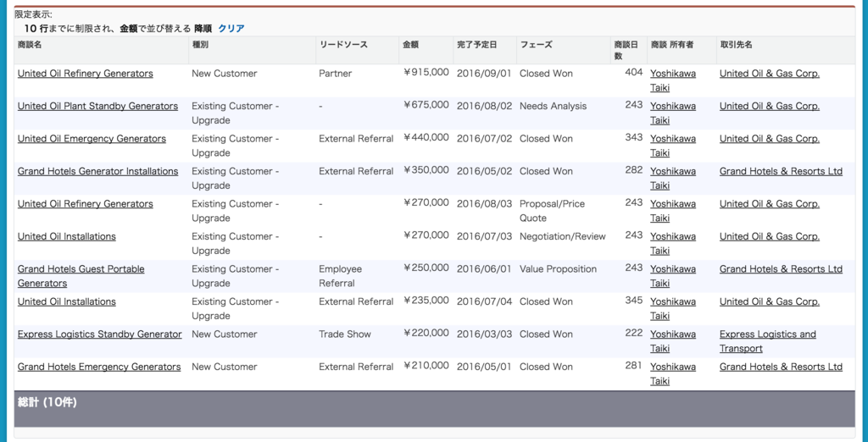The width and height of the screenshot is (868, 442).
Task: Select the Value Proposition phase cell
Action: pyautogui.click(x=558, y=269)
